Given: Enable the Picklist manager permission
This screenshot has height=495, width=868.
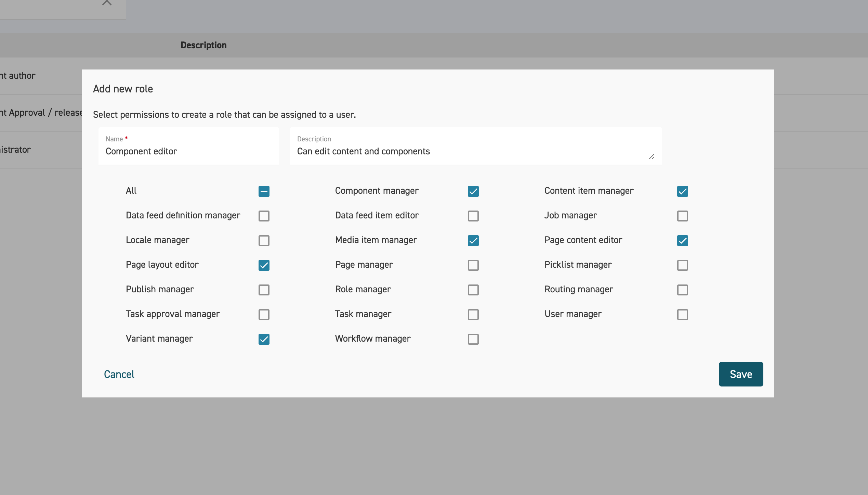Looking at the screenshot, I should [682, 265].
